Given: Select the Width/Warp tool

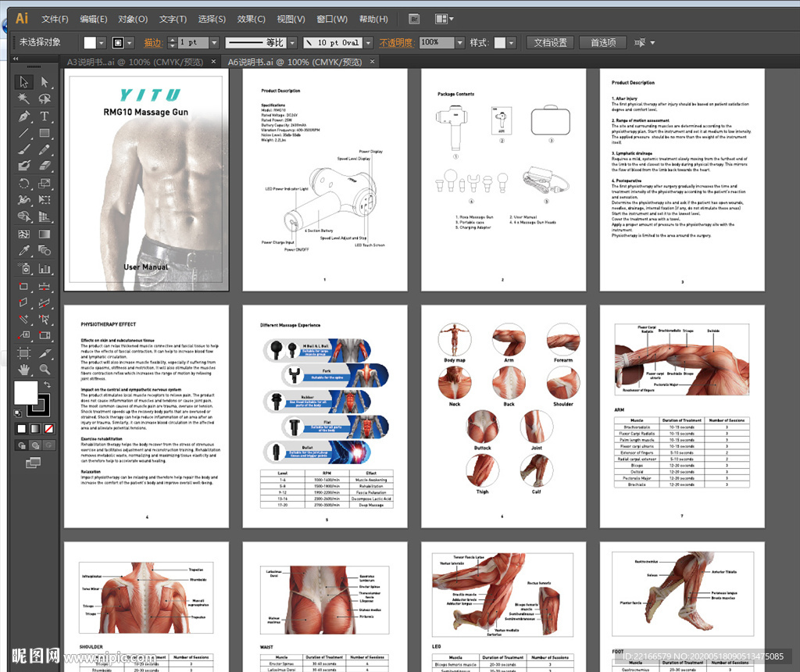Looking at the screenshot, I should [23, 199].
